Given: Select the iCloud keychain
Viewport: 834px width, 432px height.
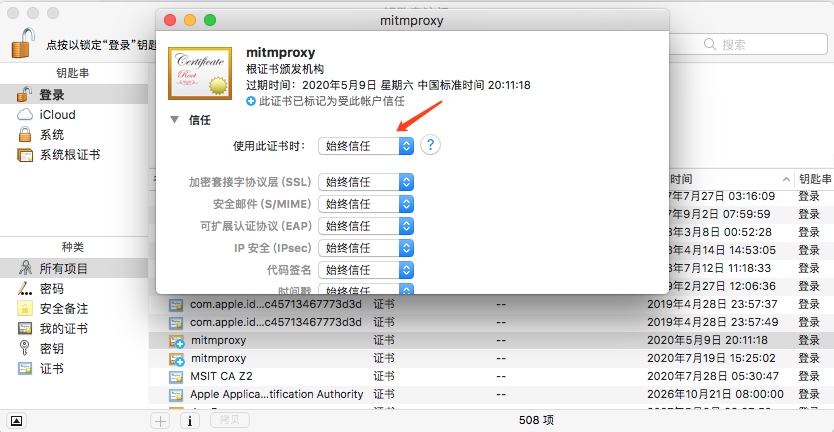Looking at the screenshot, I should (74, 114).
